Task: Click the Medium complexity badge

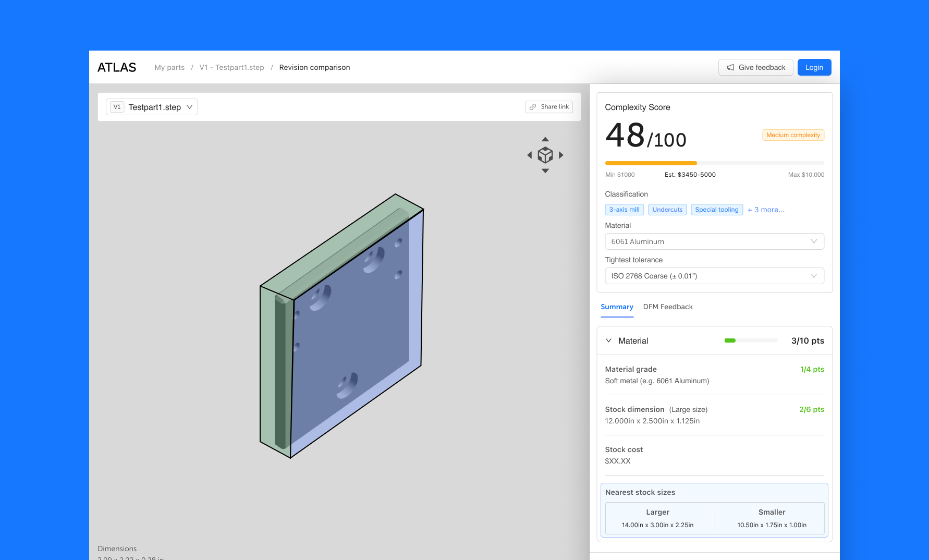Action: point(793,135)
